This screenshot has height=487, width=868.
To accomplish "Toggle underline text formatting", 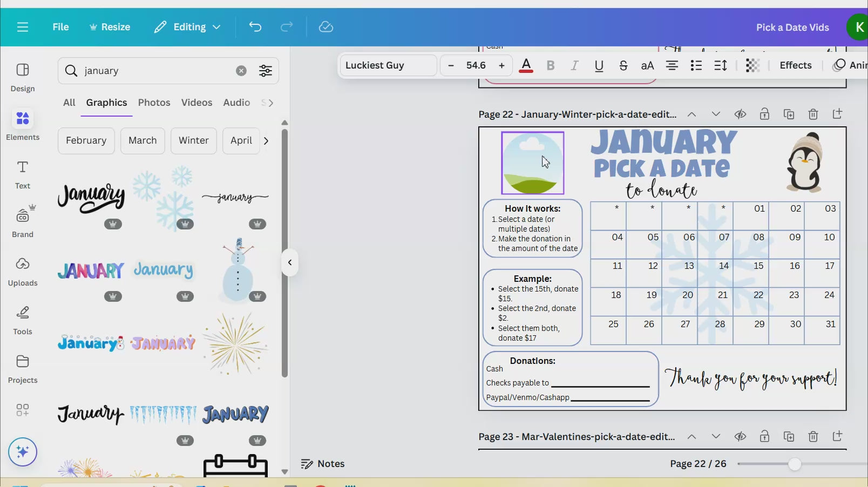I will click(x=599, y=65).
